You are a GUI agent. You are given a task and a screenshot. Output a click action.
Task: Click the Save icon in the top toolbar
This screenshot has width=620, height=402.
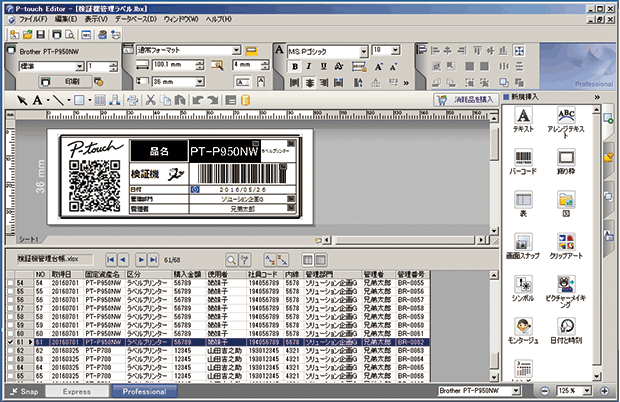40,35
